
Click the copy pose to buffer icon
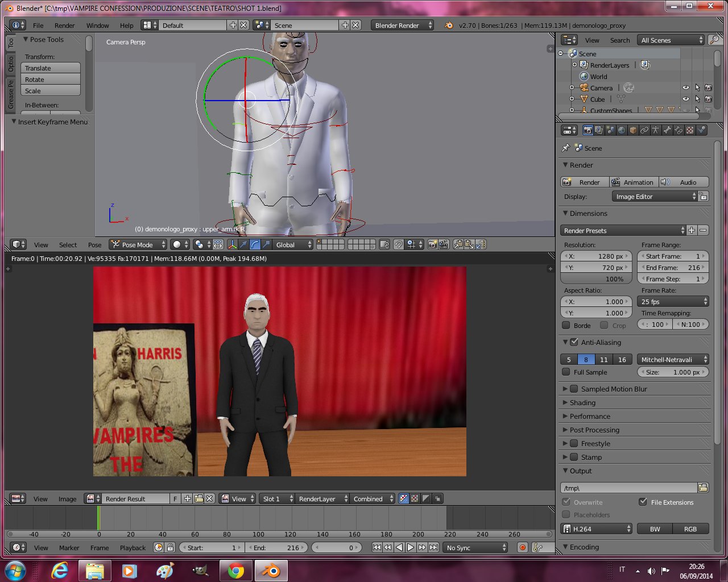[458, 244]
